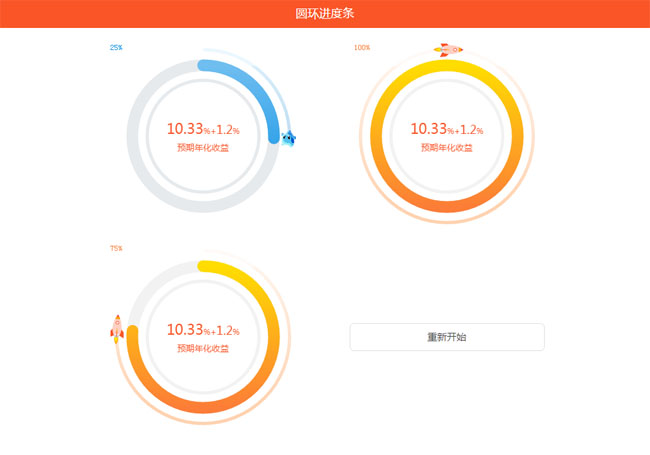This screenshot has width=650, height=455.
Task: Click 预期年化收益 text in the 75% ring
Action: click(203, 348)
